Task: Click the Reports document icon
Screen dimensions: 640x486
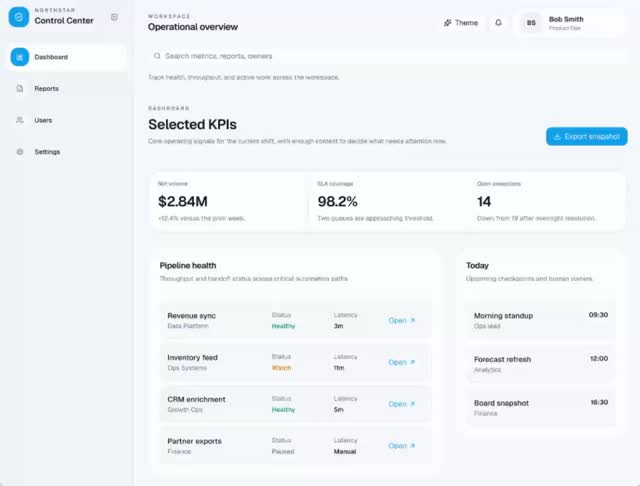Action: pos(20,89)
